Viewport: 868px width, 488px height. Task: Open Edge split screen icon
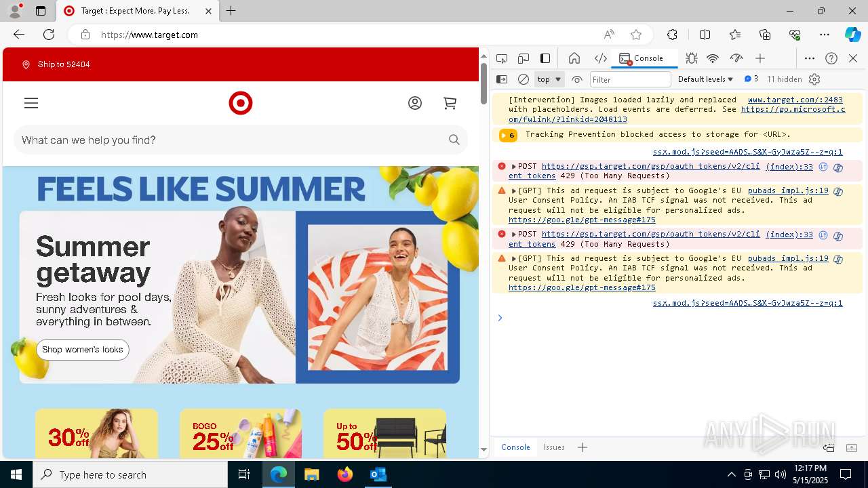coord(705,35)
